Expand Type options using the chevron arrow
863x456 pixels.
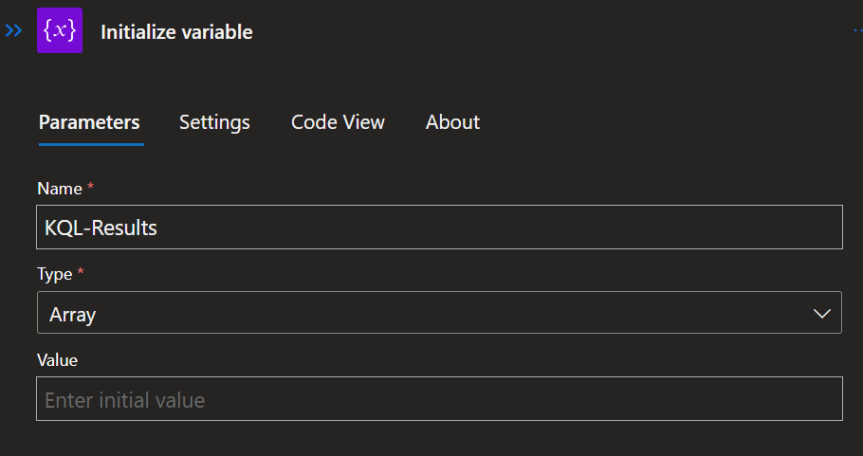(822, 313)
